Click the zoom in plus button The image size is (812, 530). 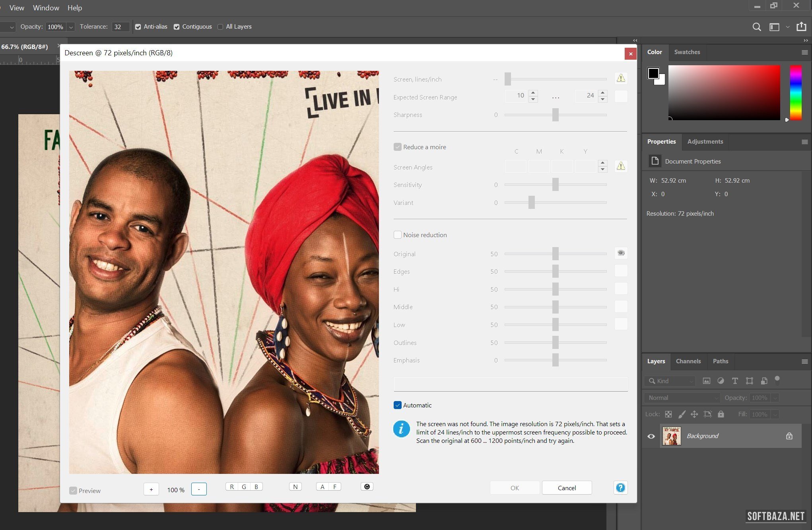pos(151,489)
